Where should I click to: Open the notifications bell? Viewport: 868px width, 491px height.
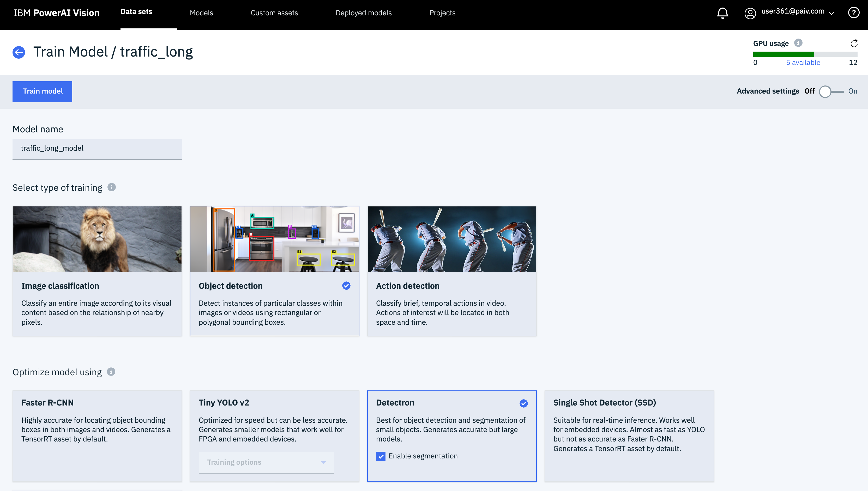722,13
